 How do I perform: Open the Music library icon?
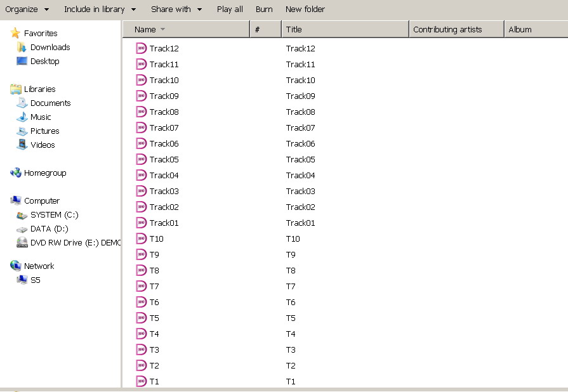click(x=22, y=117)
